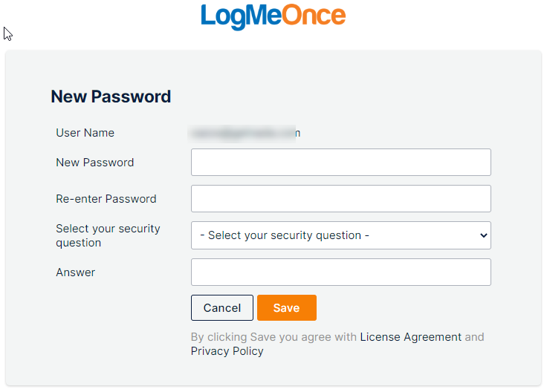This screenshot has height=392, width=547.
Task: Click the Select your security question label
Action: [x=108, y=235]
